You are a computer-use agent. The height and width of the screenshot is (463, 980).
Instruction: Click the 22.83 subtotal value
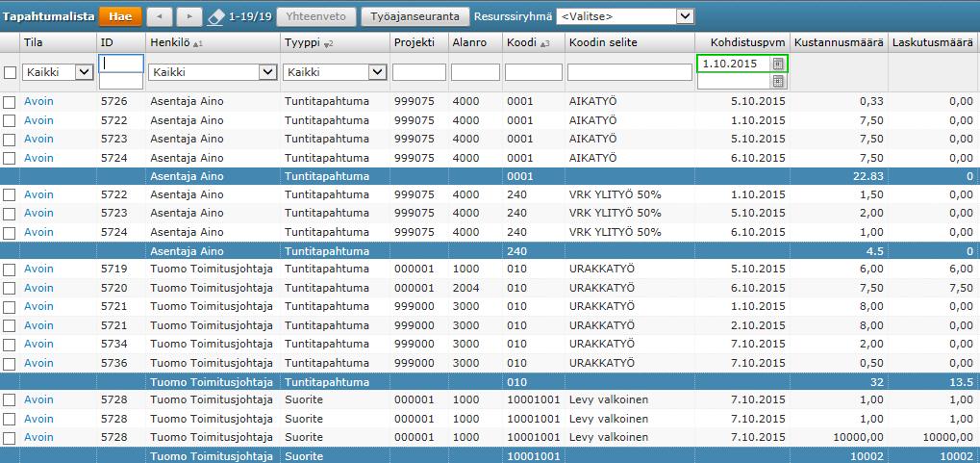tap(868, 176)
